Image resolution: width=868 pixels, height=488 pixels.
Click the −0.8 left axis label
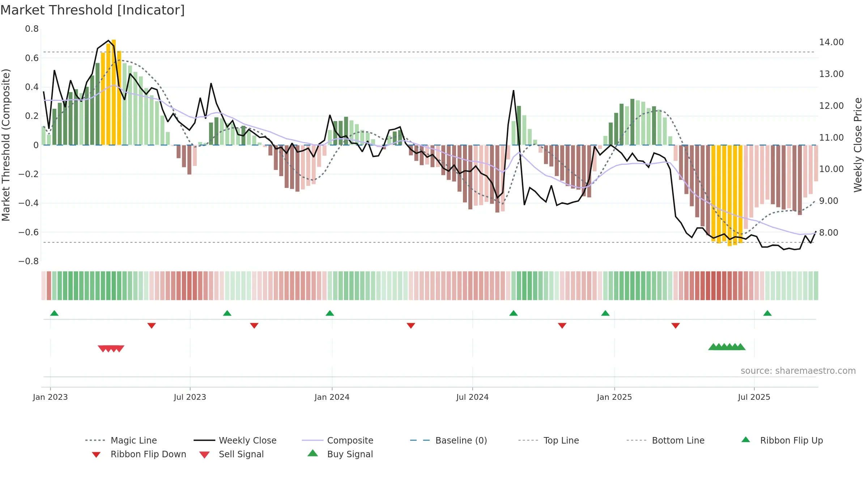pos(29,261)
